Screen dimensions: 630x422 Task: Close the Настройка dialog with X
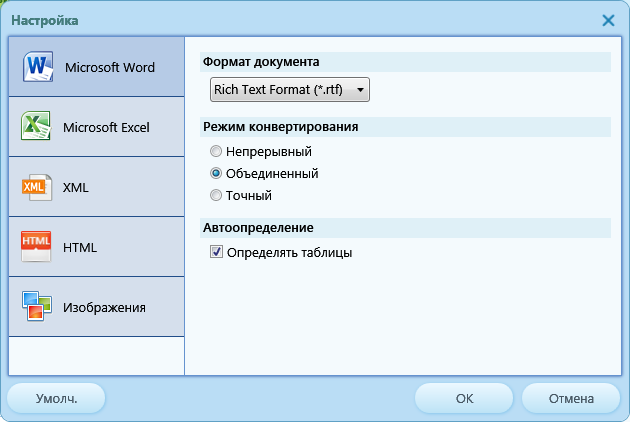coord(608,20)
